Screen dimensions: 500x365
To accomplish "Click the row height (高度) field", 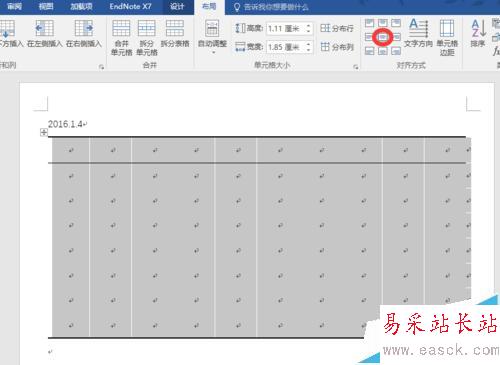I will (286, 29).
